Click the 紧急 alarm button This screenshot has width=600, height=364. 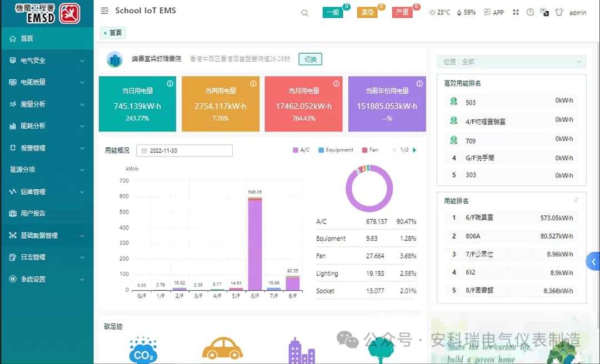click(x=367, y=12)
